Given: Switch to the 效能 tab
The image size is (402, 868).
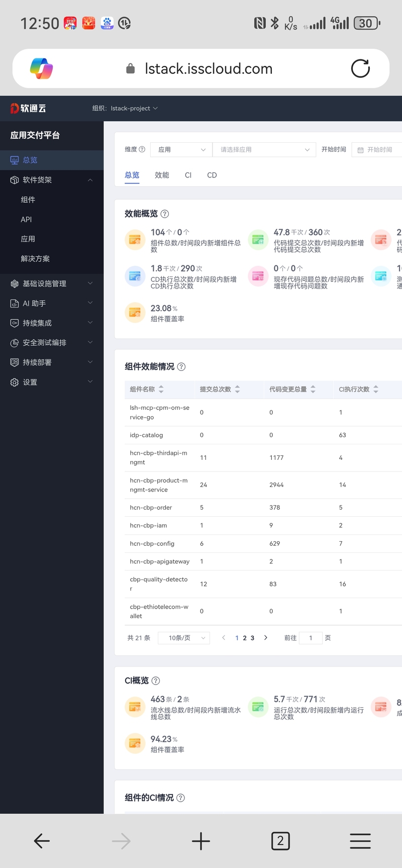Looking at the screenshot, I should (162, 175).
